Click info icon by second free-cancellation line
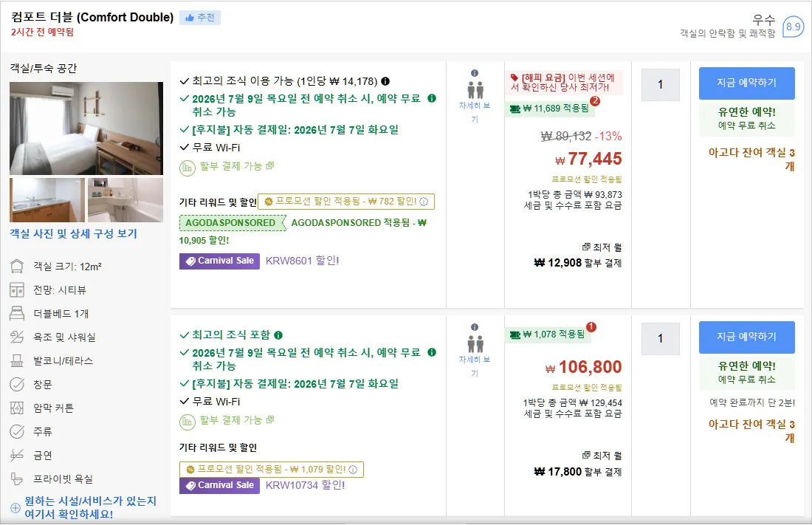The image size is (812, 525). tap(432, 352)
